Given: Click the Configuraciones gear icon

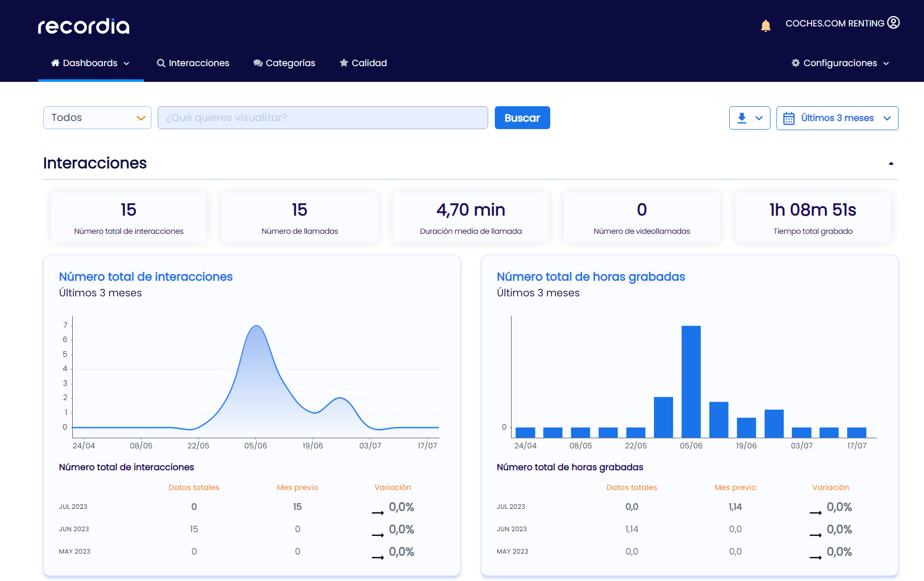Looking at the screenshot, I should [x=795, y=63].
